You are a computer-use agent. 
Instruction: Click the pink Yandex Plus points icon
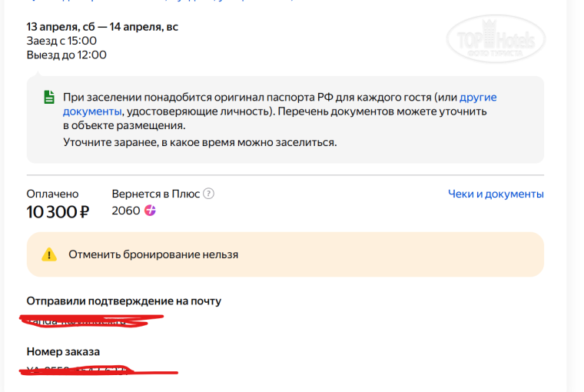click(150, 211)
